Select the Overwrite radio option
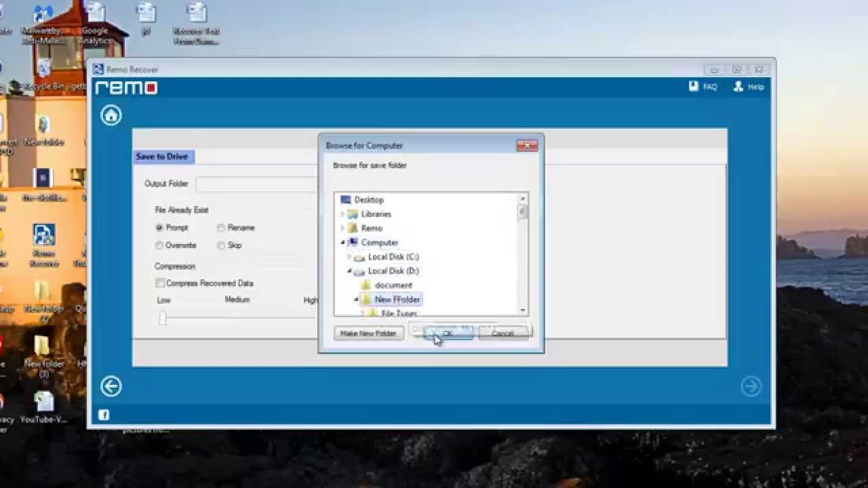Image resolution: width=868 pixels, height=488 pixels. [x=159, y=245]
